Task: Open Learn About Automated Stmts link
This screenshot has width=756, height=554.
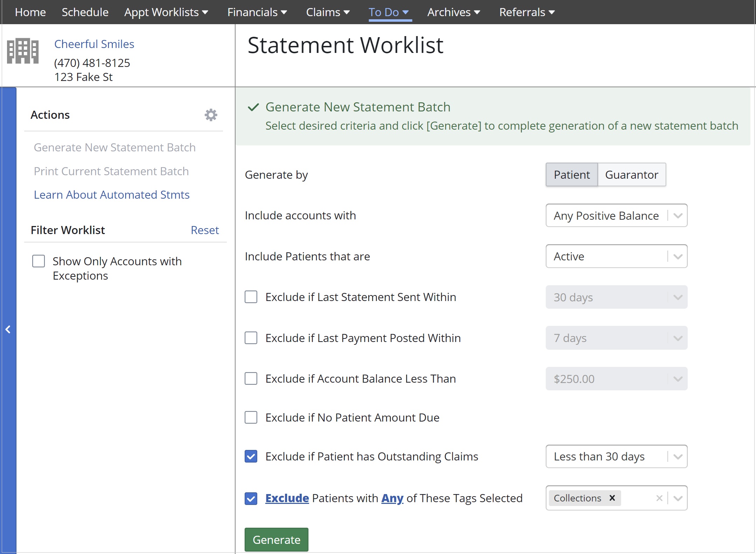Action: (111, 195)
